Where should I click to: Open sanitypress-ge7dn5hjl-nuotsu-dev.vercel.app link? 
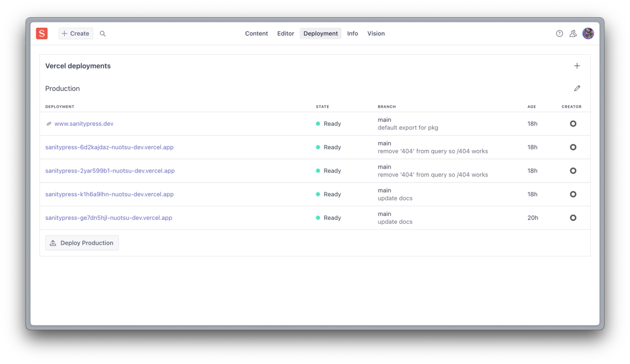(x=109, y=218)
